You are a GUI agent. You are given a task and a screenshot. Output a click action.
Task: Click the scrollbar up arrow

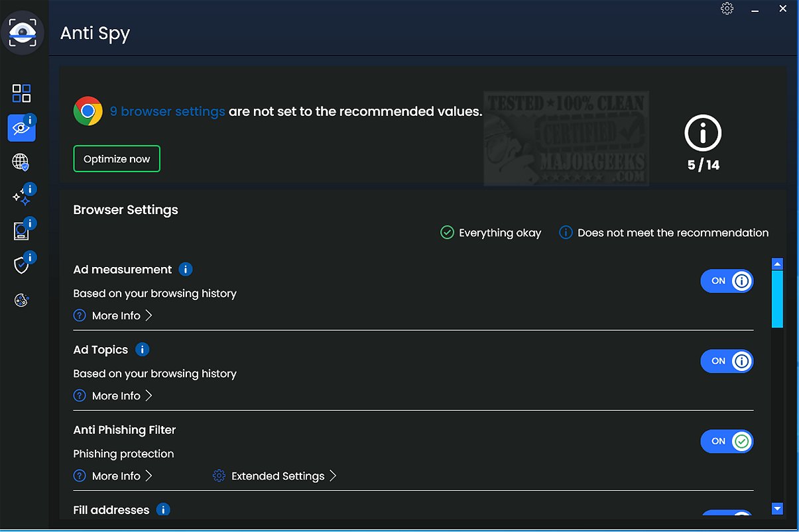pyautogui.click(x=778, y=264)
